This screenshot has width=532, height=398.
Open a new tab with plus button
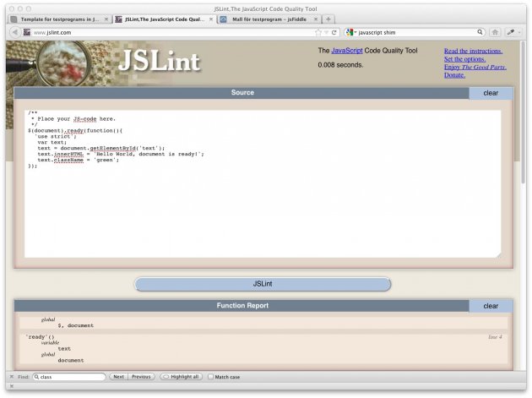pos(328,19)
